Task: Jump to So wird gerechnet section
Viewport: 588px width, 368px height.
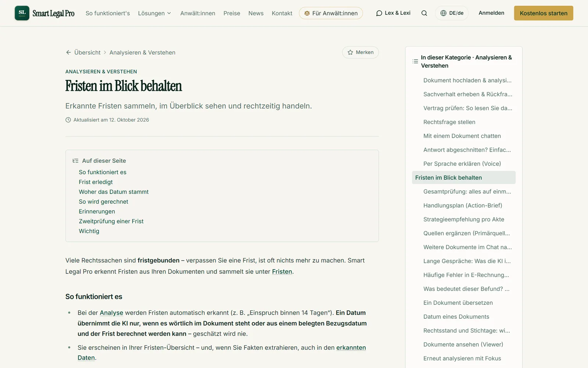Action: click(x=103, y=202)
